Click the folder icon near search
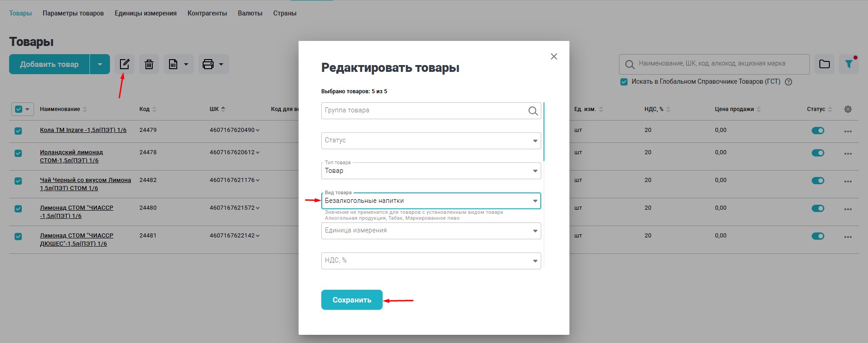Viewport: 868px width, 343px height. click(824, 64)
